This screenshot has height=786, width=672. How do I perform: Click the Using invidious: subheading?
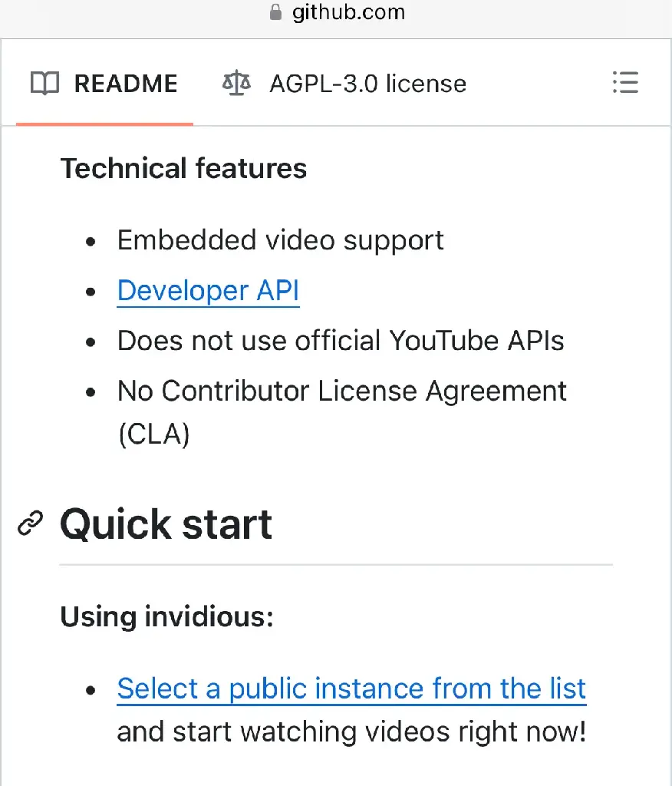click(167, 616)
